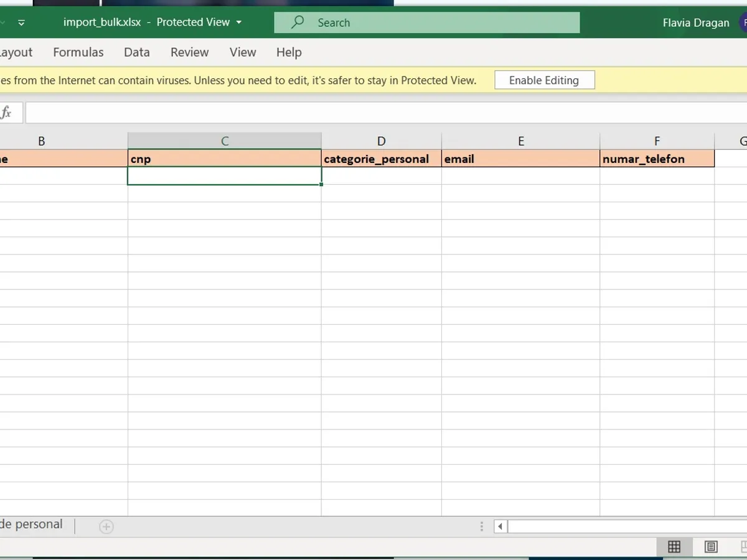This screenshot has height=560, width=747.
Task: Click the search magnifier icon
Action: pos(298,22)
